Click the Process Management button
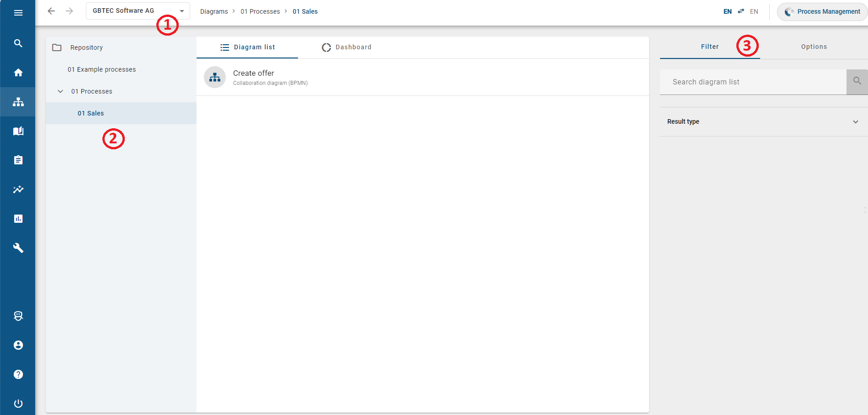Viewport: 868px width, 415px height. pos(822,11)
